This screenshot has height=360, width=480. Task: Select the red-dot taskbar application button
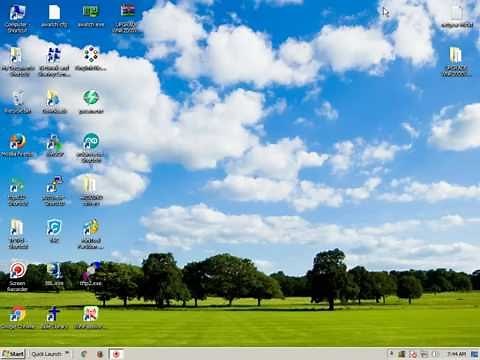point(116,354)
